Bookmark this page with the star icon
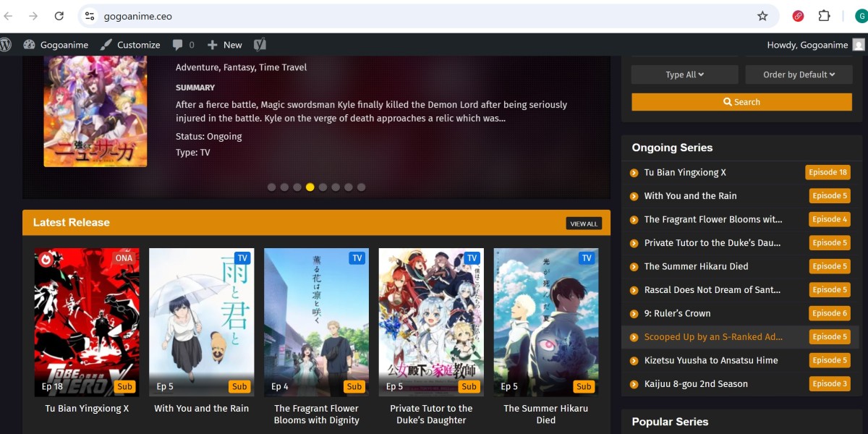The width and height of the screenshot is (868, 434). [x=762, y=16]
